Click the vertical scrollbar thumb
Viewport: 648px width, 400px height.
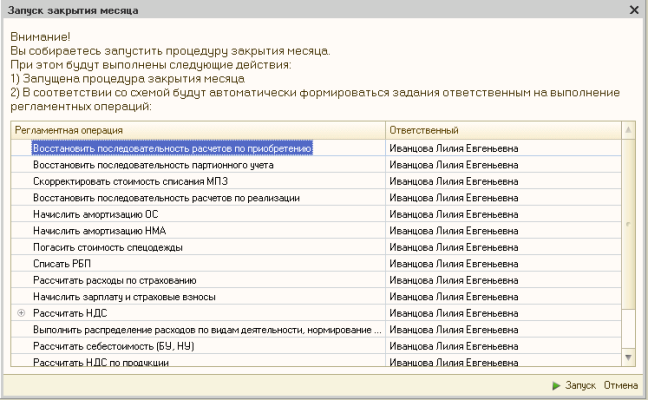click(x=629, y=225)
